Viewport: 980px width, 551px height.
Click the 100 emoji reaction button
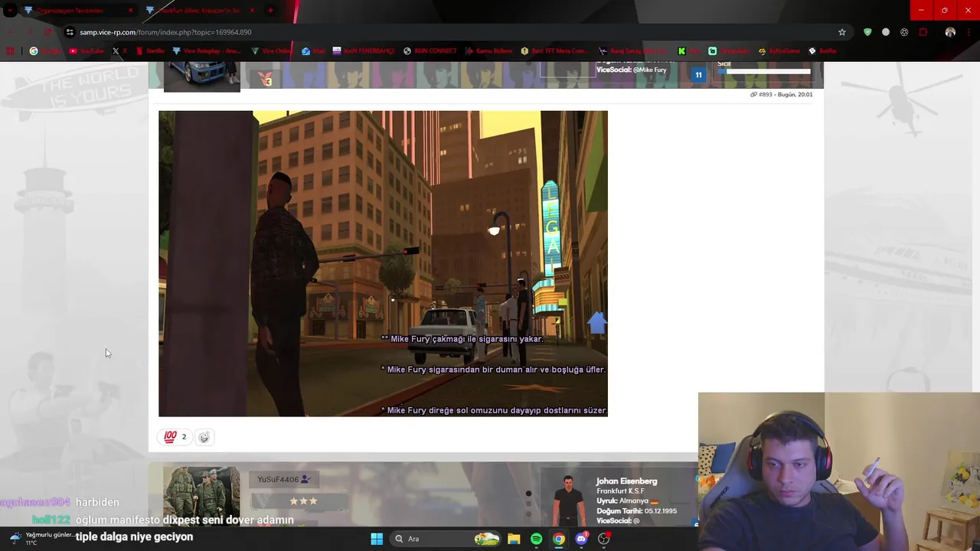coord(175,437)
